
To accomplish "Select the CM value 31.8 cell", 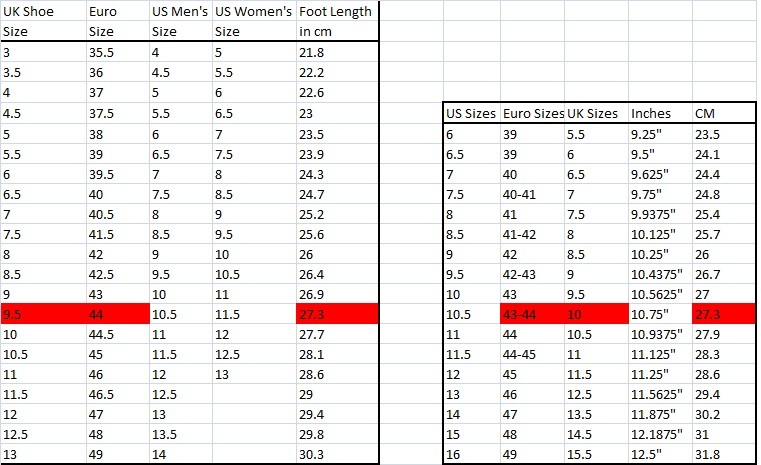I will 724,454.
